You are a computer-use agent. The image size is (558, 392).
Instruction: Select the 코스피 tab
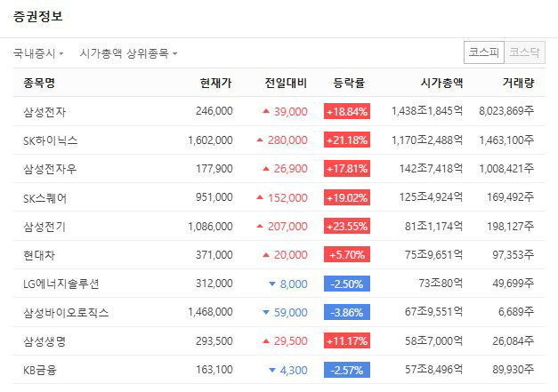(x=484, y=52)
